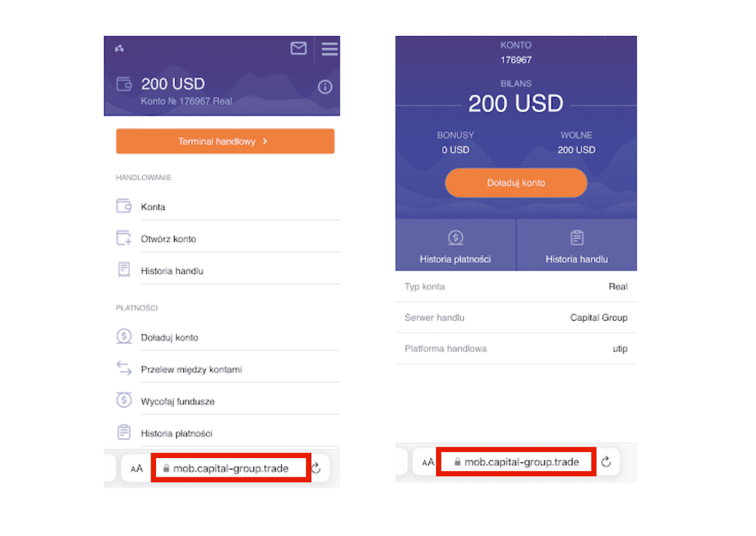This screenshot has height=536, width=756.
Task: Select Wycofaj fundusze option
Action: pos(177,401)
